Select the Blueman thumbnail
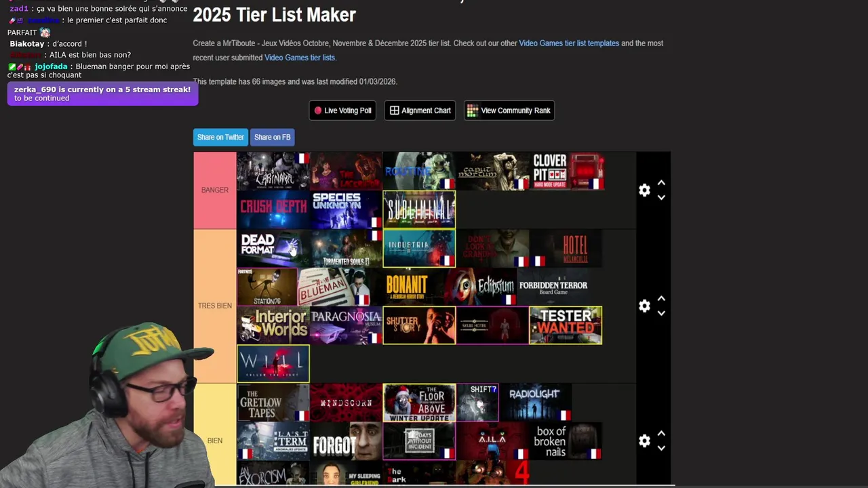The image size is (868, 488). [x=334, y=287]
